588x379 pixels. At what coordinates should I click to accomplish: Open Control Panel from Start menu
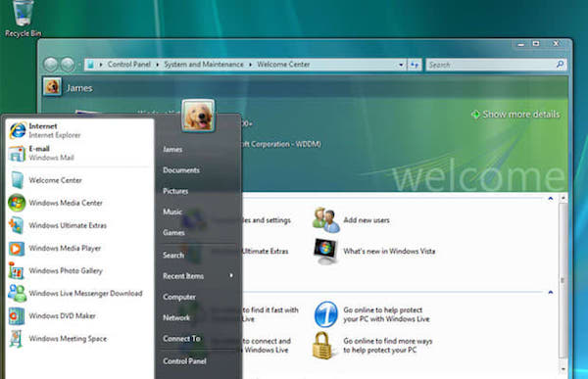point(184,361)
